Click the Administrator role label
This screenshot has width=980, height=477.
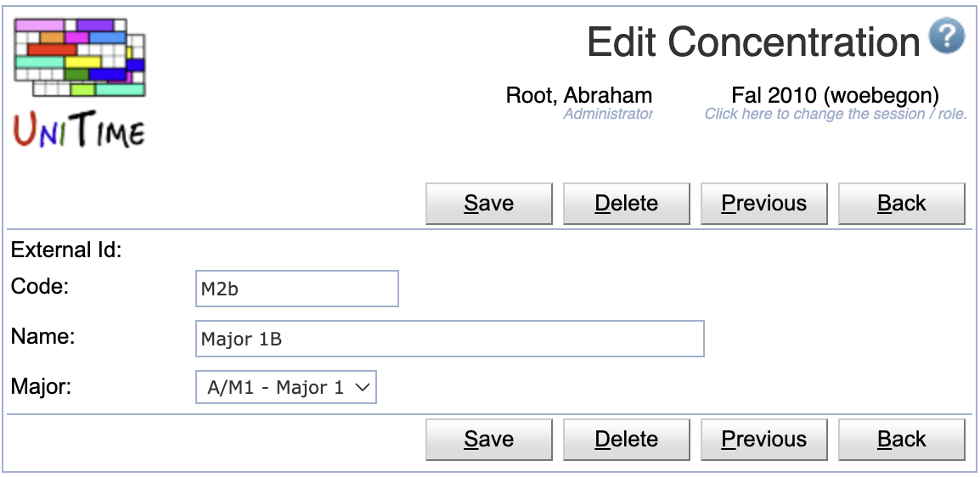[x=607, y=114]
